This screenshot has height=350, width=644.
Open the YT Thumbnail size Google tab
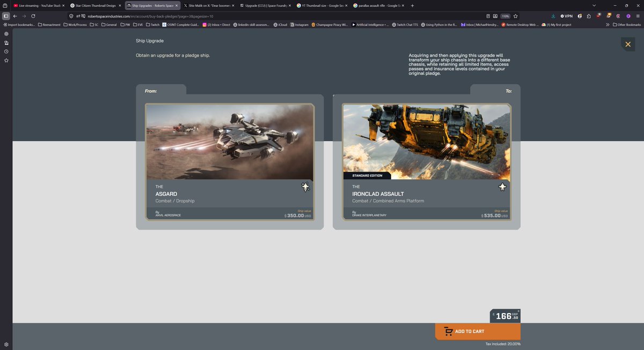click(322, 5)
